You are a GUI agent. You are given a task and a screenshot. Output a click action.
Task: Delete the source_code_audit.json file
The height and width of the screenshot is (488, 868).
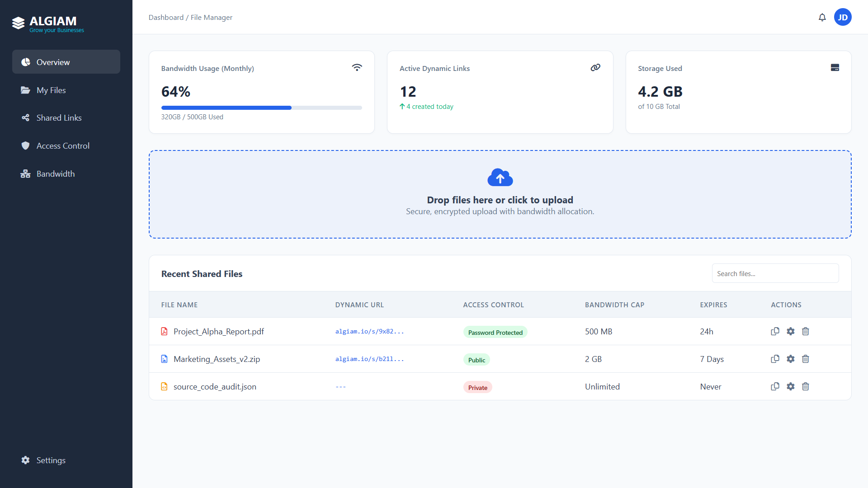point(806,386)
